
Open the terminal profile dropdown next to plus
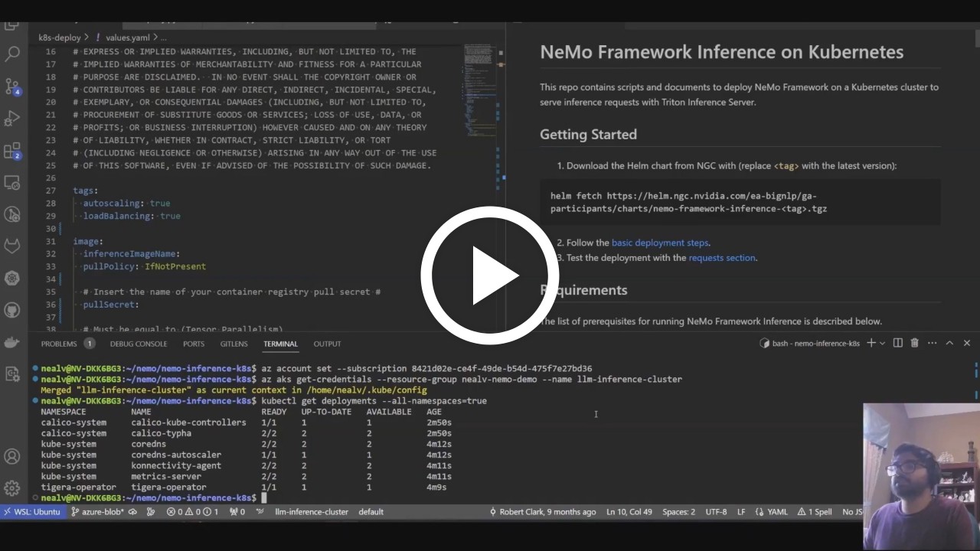coord(881,343)
